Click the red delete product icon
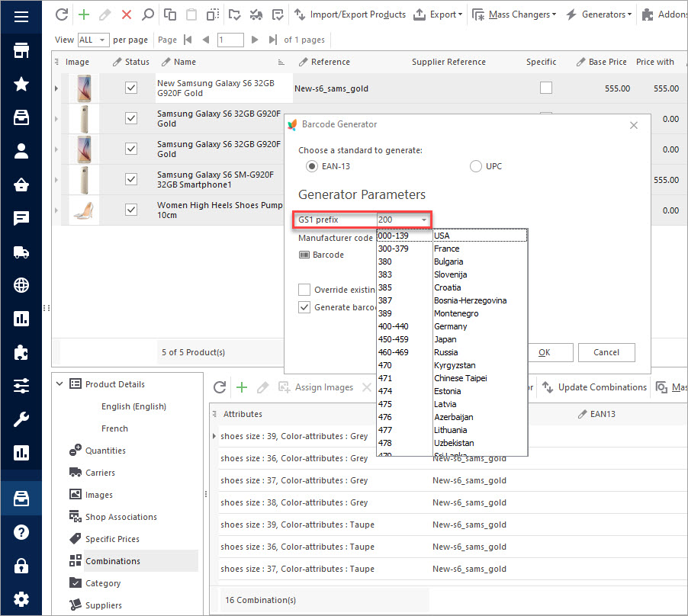Screen dimensions: 688x616 pos(127,14)
